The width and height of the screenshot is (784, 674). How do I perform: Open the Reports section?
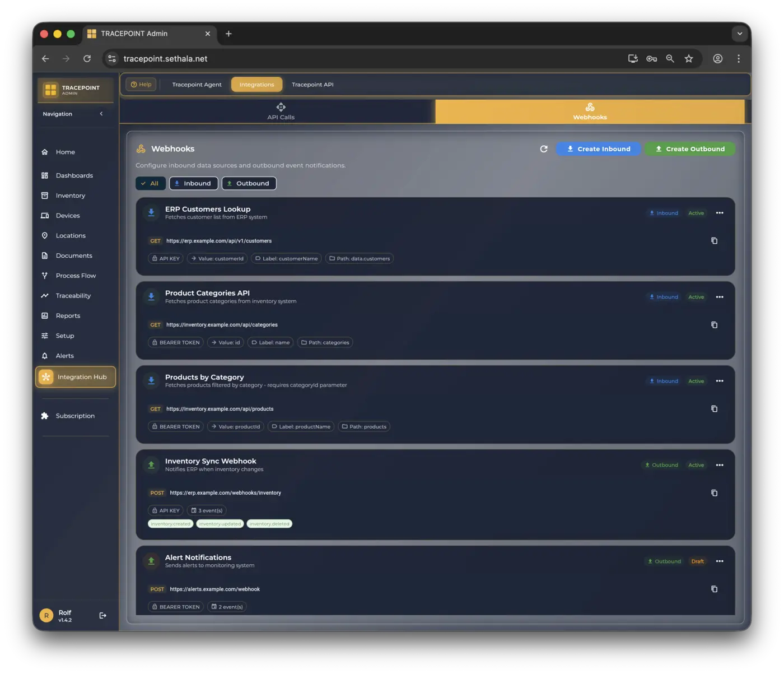click(x=67, y=315)
